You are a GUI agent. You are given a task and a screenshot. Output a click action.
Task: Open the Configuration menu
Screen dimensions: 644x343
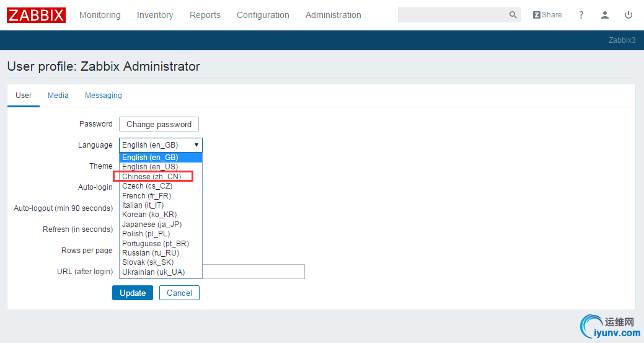263,16
